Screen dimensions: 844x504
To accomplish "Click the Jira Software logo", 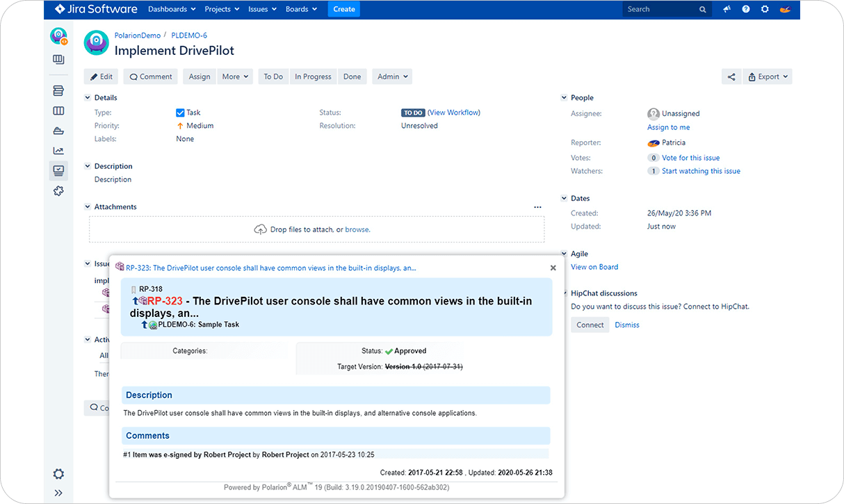I will 96,9.
